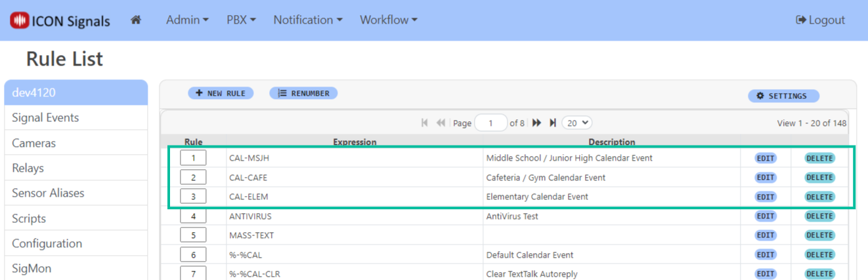The width and height of the screenshot is (868, 280).
Task: Click 'Middle School / Junior High Calendar Event' description
Action: tap(569, 158)
